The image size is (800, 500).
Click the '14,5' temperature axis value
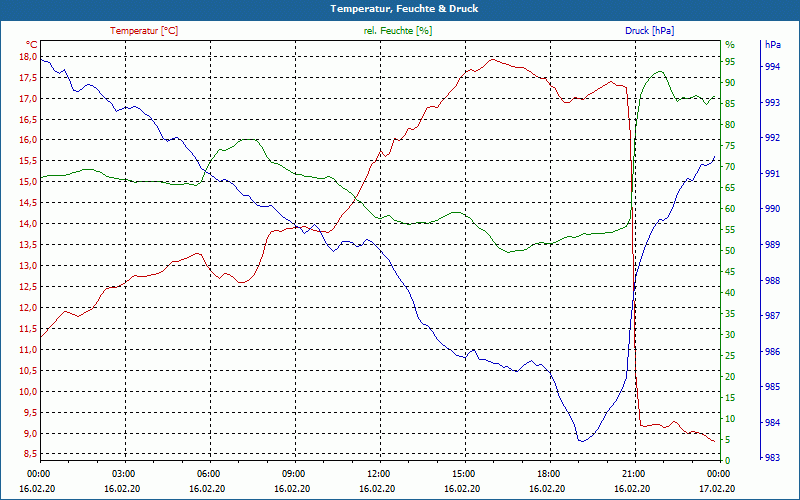coord(28,203)
